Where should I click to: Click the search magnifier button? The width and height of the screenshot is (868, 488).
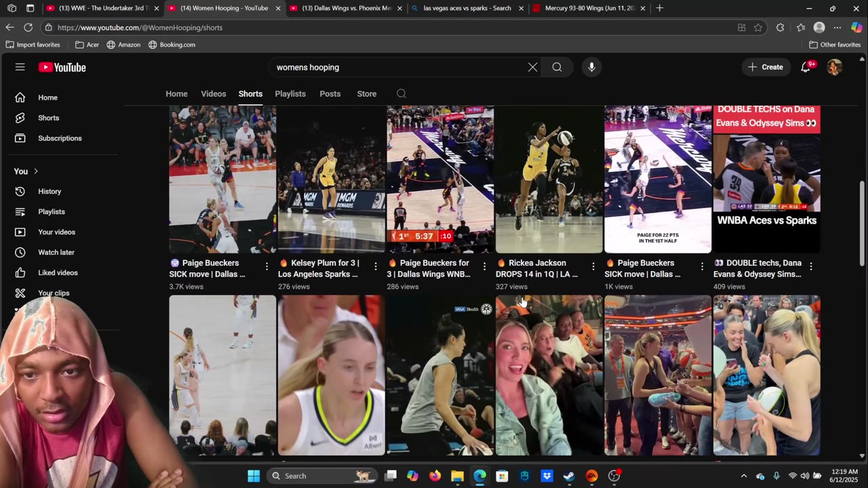click(557, 67)
